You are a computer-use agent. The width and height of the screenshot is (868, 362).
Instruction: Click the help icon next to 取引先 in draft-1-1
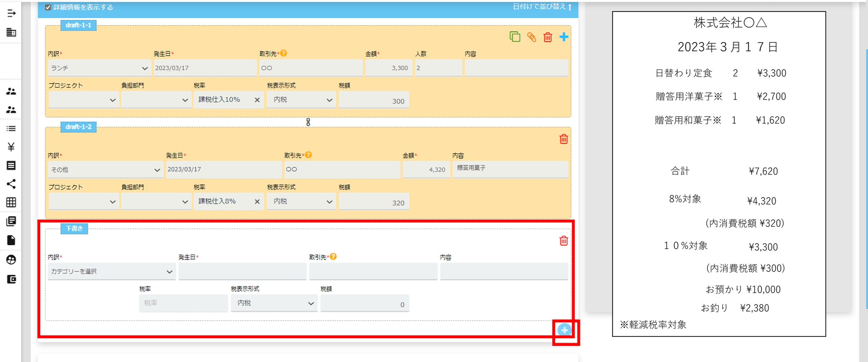pyautogui.click(x=284, y=53)
